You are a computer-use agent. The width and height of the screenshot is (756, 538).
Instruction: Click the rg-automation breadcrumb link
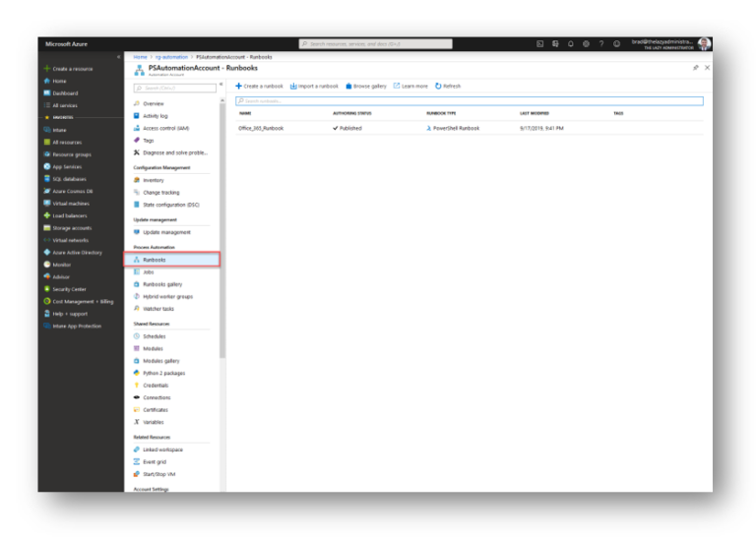click(x=171, y=57)
